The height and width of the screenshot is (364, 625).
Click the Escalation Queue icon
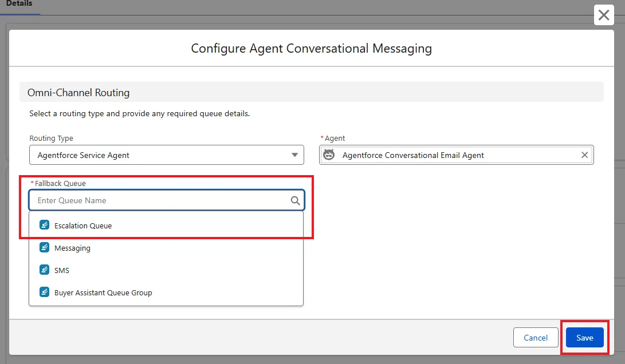pos(44,225)
